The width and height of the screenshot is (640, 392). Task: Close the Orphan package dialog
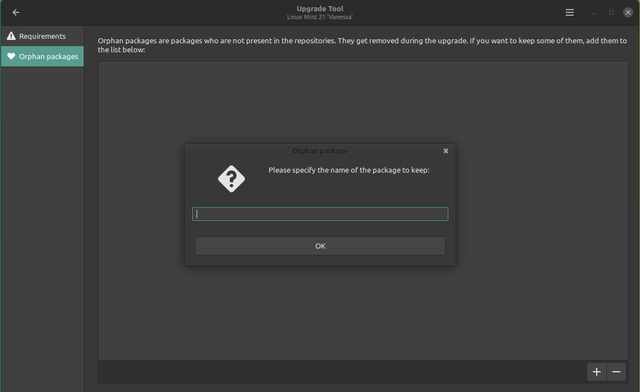[x=446, y=151]
